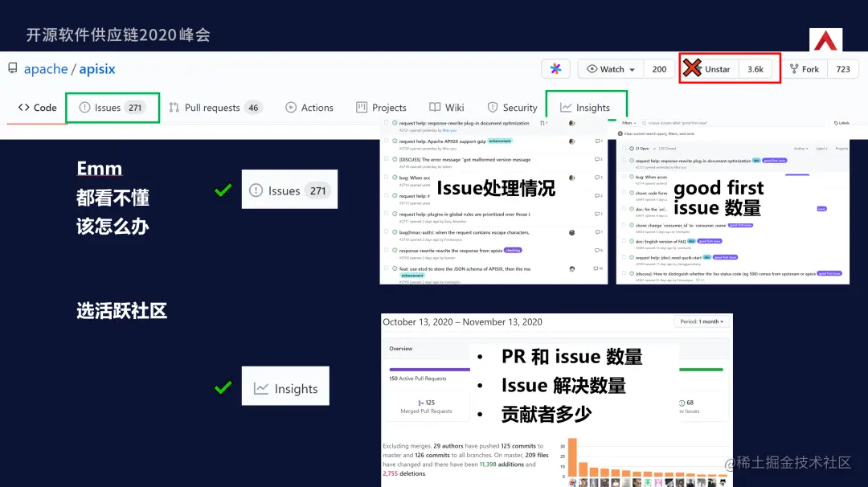This screenshot has width=868, height=487.
Task: Click the repository bookmark icon beside apache/apisix
Action: coord(12,68)
